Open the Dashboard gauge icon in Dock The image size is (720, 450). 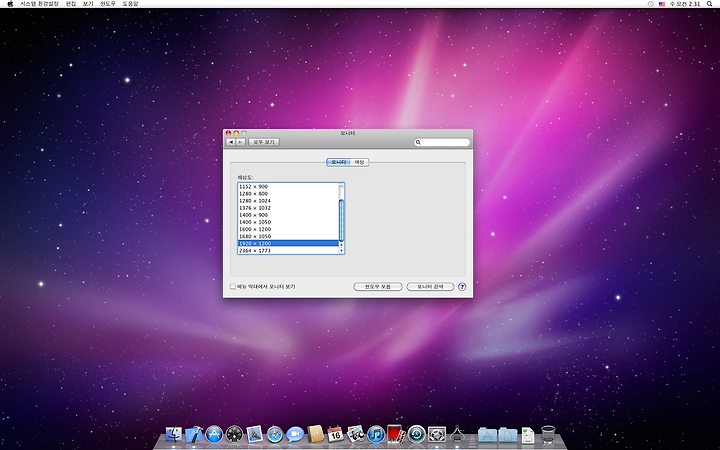coord(234,434)
